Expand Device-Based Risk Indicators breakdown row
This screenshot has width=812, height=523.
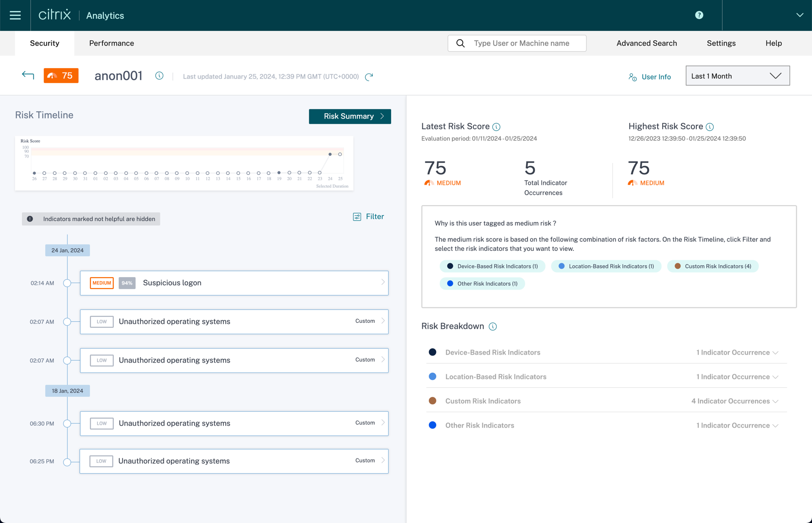(775, 353)
